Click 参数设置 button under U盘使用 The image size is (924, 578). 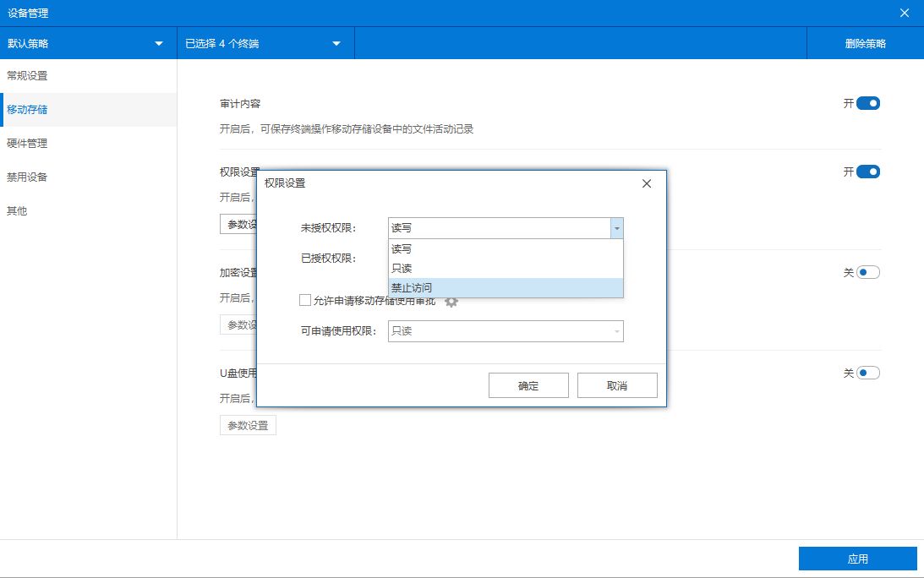248,425
